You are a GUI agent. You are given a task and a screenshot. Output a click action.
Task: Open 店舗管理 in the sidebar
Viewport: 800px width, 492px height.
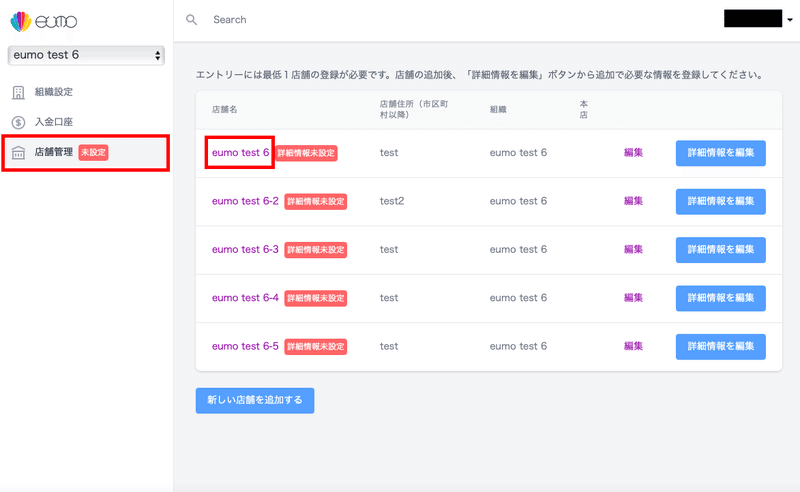54,152
